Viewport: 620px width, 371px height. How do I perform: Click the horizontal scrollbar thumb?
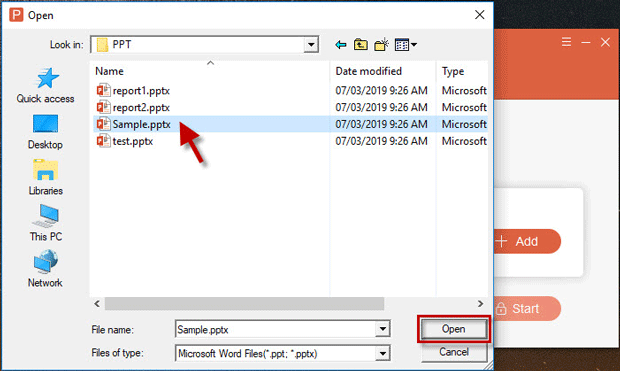244,304
